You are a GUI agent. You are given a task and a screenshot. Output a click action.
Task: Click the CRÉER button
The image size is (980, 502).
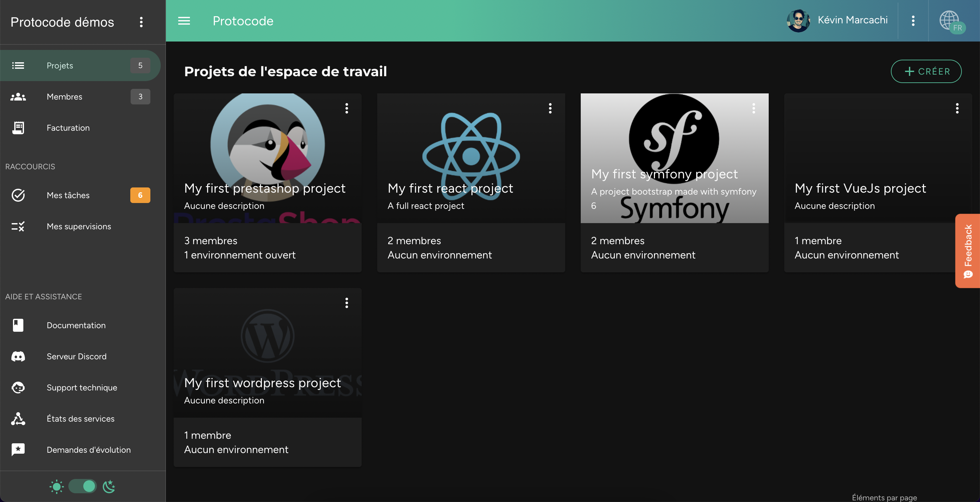926,71
